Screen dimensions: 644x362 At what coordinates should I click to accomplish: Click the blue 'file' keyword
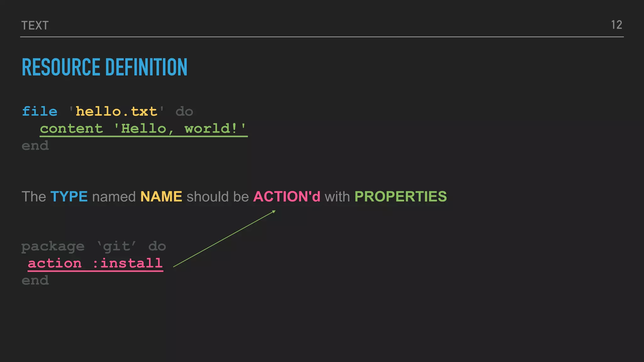40,112
